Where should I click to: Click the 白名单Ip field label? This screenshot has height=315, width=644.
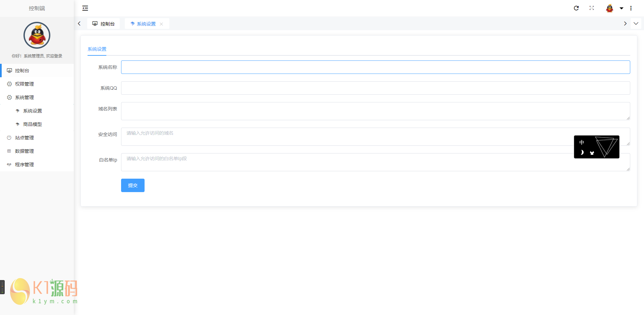click(x=108, y=160)
